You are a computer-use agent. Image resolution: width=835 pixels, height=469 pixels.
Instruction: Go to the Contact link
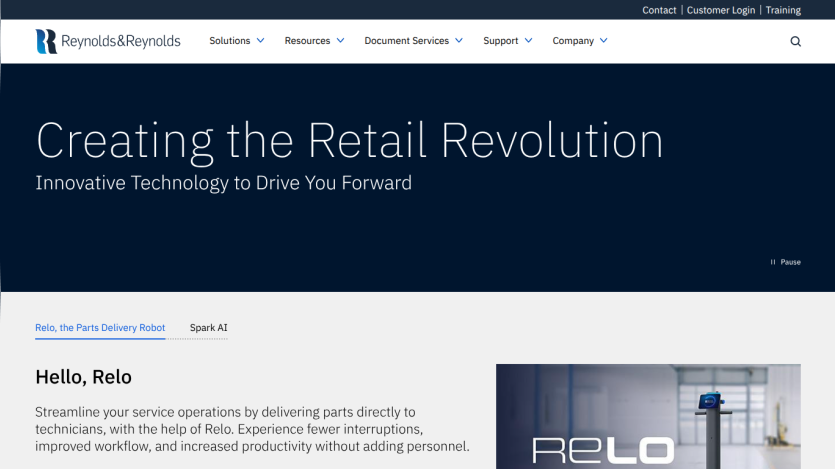[x=659, y=10]
